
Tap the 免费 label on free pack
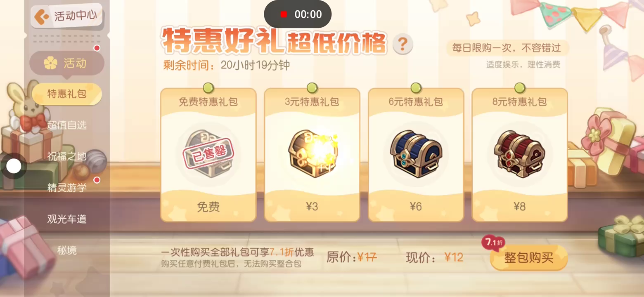click(x=208, y=207)
